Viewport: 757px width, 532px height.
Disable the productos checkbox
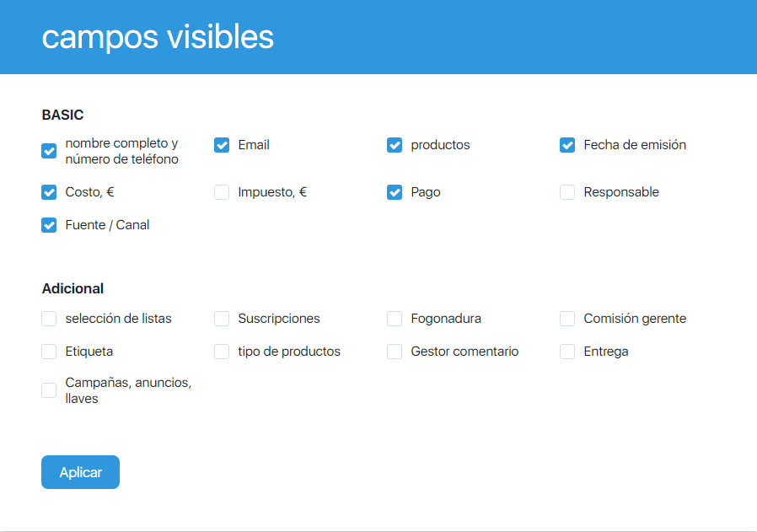pos(395,145)
